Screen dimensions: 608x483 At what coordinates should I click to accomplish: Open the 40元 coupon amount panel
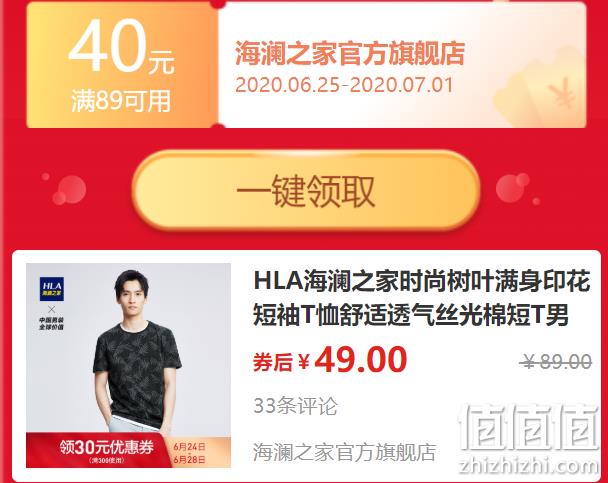(x=122, y=65)
